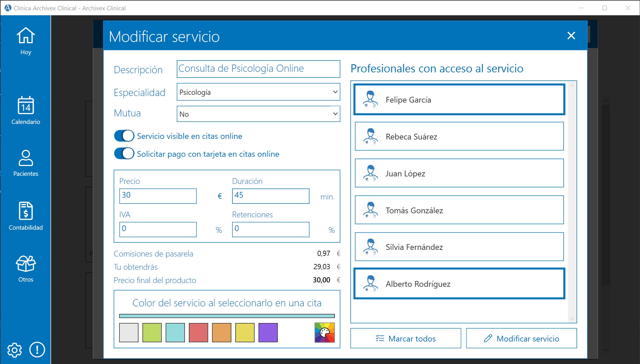Image resolution: width=640 pixels, height=364 pixels.
Task: Select professional Rebeca Suárez
Action: pos(459,136)
